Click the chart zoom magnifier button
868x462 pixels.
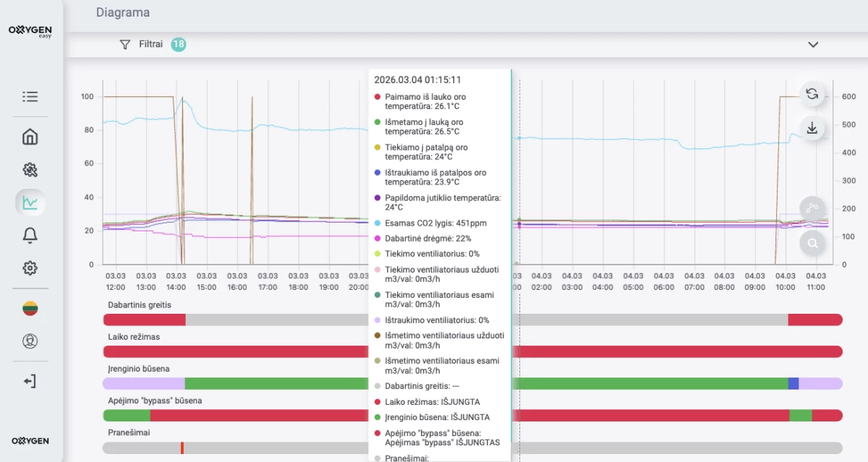click(x=812, y=243)
